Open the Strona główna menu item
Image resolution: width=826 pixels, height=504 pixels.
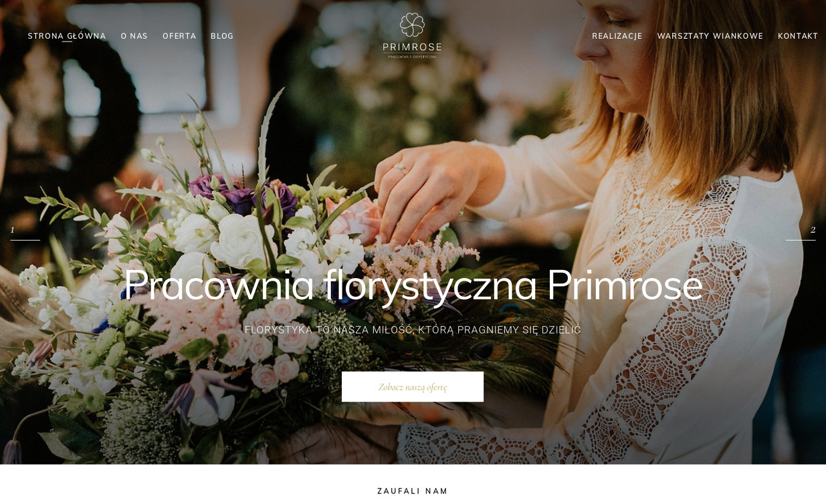(x=67, y=36)
